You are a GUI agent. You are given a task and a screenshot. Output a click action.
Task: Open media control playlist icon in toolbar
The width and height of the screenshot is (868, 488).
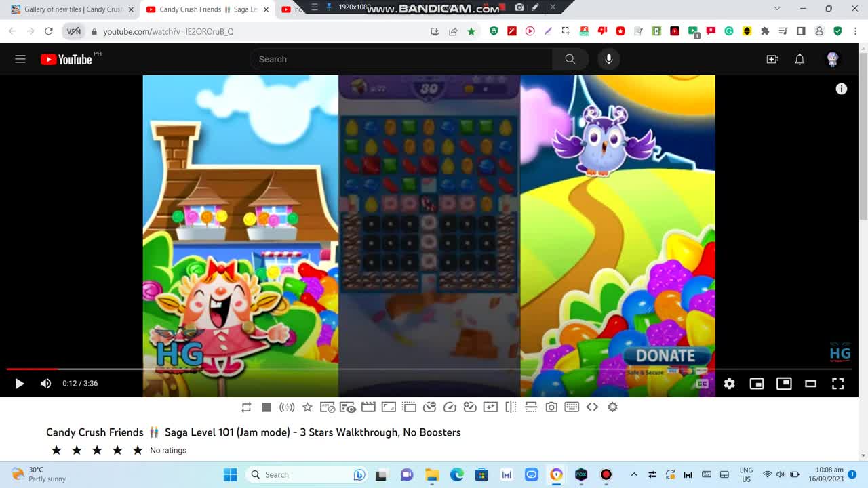[783, 31]
